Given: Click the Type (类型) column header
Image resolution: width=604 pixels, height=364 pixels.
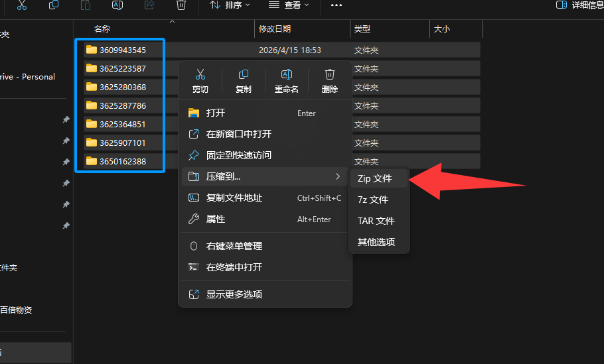Looking at the screenshot, I should 362,29.
